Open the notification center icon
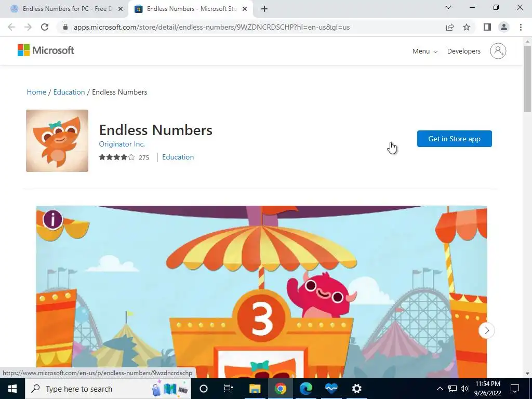 pyautogui.click(x=515, y=389)
